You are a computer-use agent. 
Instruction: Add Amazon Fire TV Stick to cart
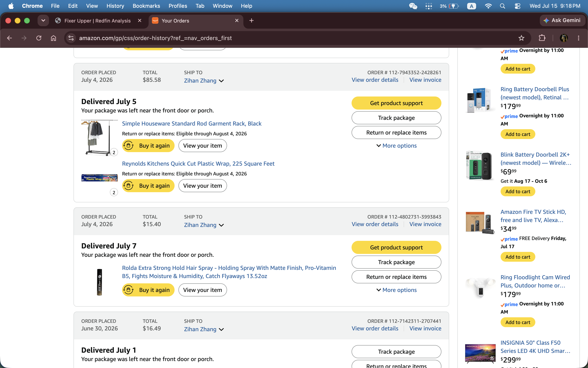point(518,257)
